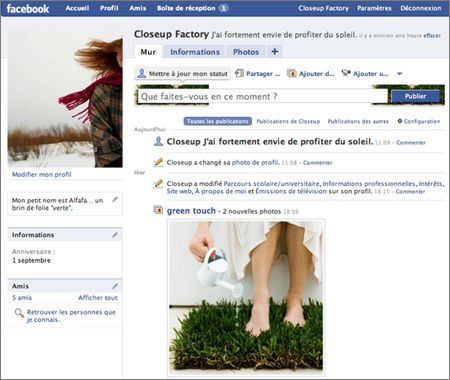Click Commenter on profile modification story
Screen dimensions: 450x380
click(x=410, y=192)
